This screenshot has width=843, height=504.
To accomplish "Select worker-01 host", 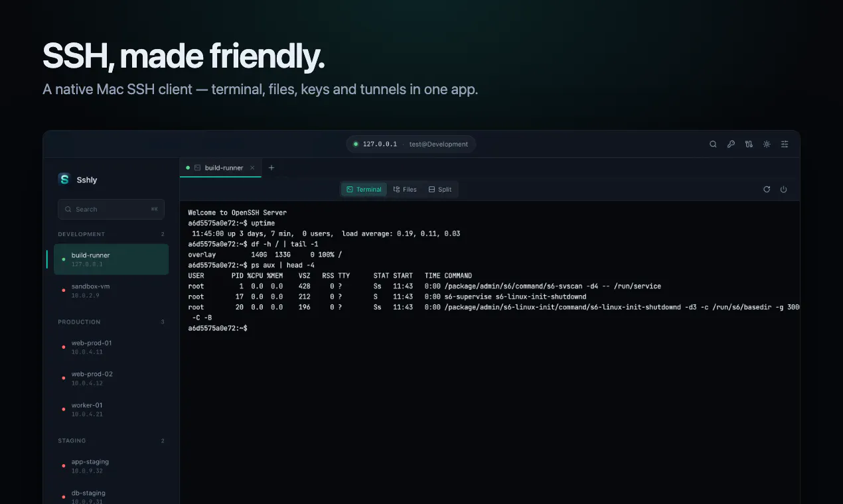I will (x=112, y=409).
